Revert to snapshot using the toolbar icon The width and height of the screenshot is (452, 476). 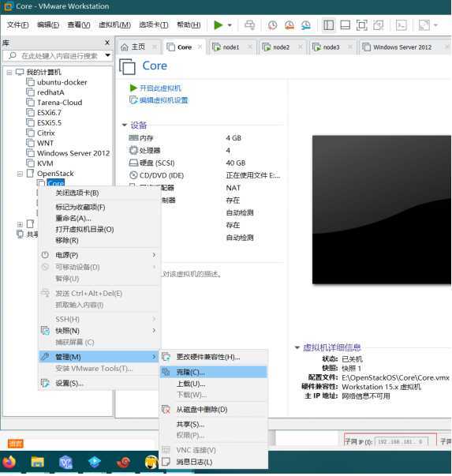289,25
